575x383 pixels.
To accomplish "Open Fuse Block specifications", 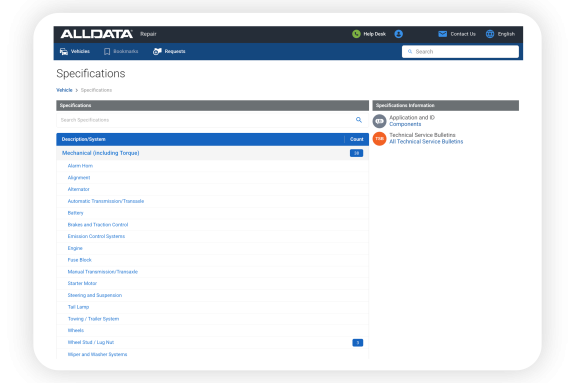I will (x=80, y=260).
